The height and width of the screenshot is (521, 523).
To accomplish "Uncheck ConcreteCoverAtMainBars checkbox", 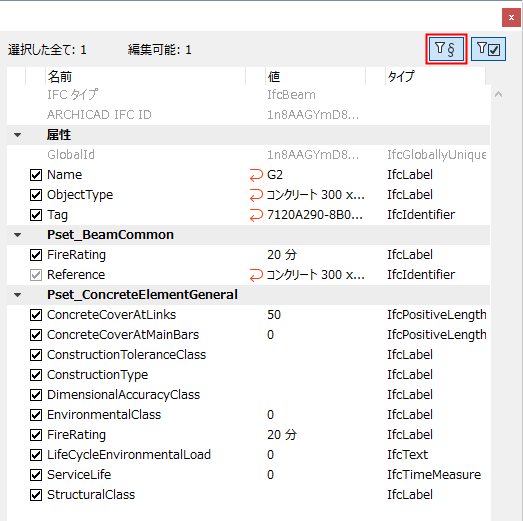I will pyautogui.click(x=36, y=335).
